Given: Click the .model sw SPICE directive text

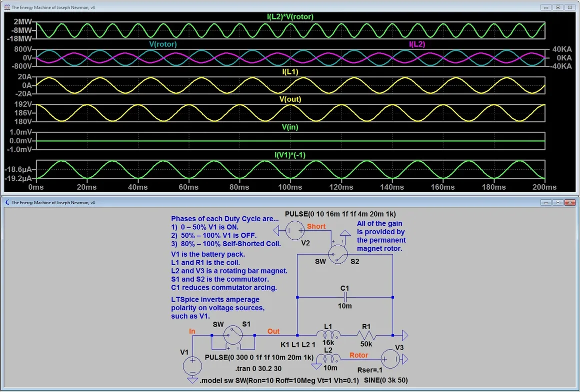Looking at the screenshot, I should (279, 381).
